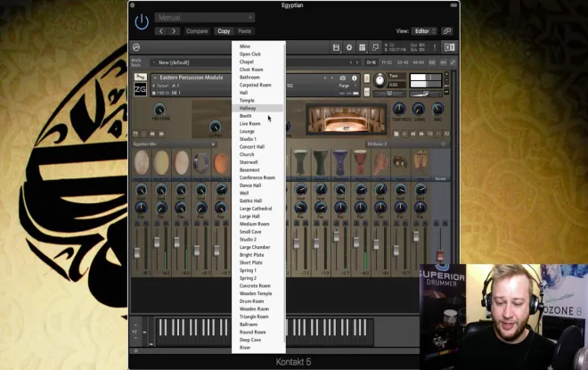Viewport: 588px width, 370px height.
Task: Toggle the plug-in power bypass button
Action: click(x=142, y=21)
